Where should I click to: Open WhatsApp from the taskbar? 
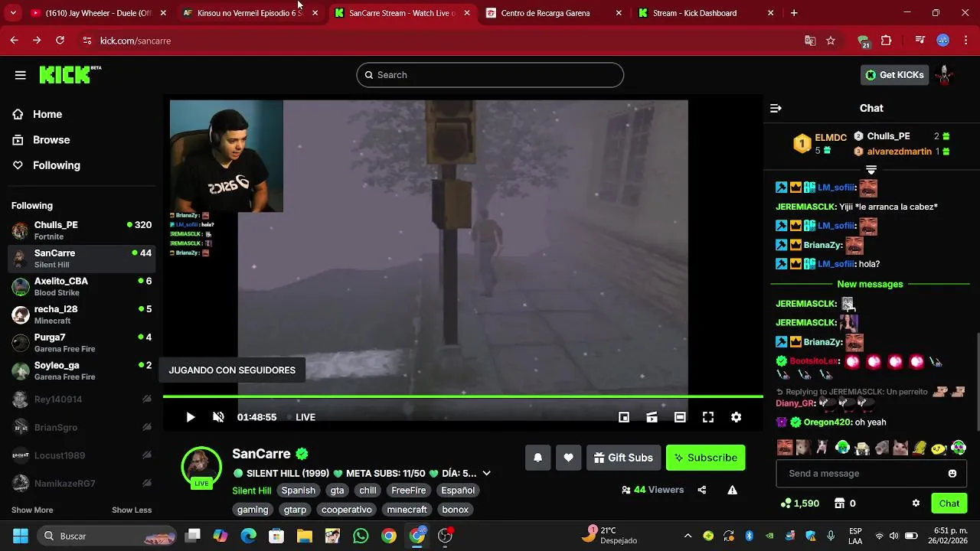point(361,536)
